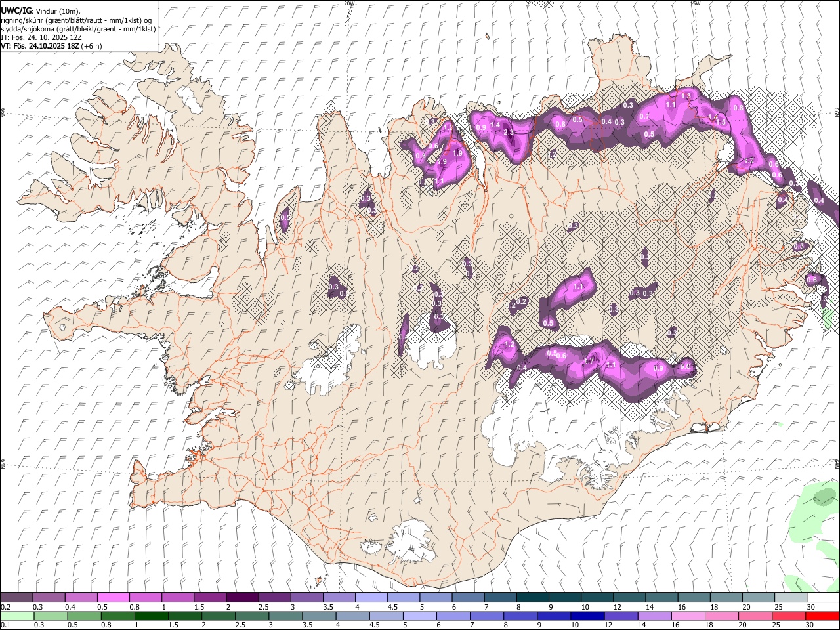Pick the dull purple 0.2 swatch, upper scale
This screenshot has height=630, width=840.
pyautogui.click(x=16, y=598)
